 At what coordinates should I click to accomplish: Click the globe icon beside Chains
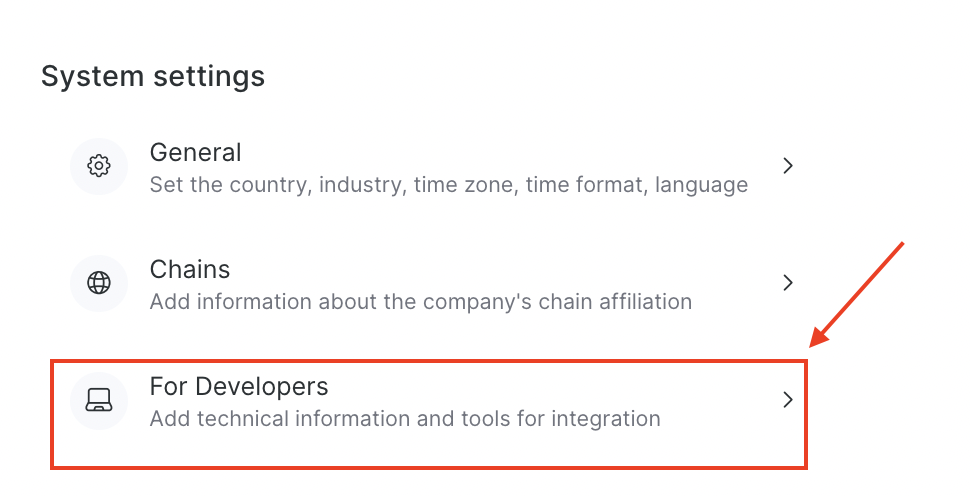[99, 283]
